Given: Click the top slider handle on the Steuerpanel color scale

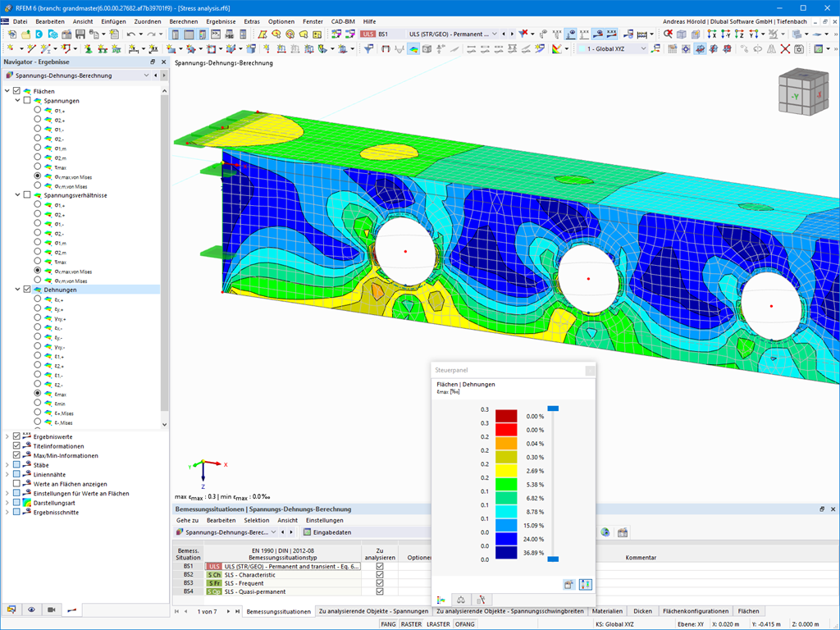Looking at the screenshot, I should tap(553, 408).
